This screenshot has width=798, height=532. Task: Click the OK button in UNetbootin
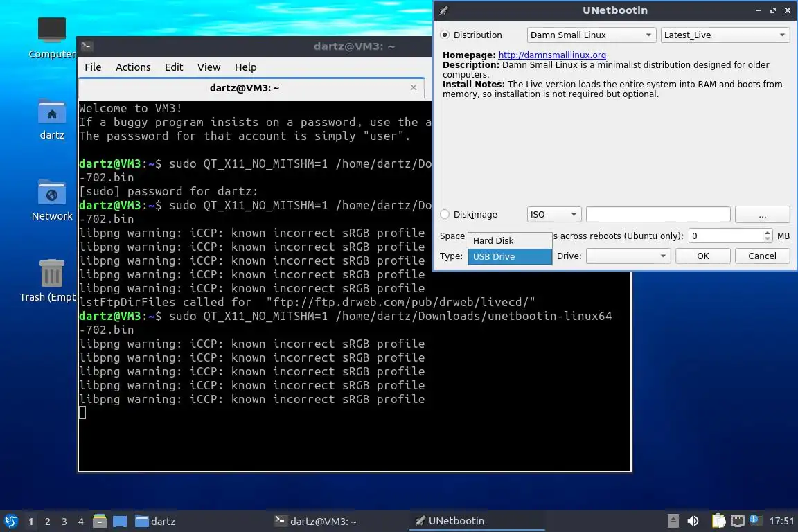pyautogui.click(x=703, y=256)
